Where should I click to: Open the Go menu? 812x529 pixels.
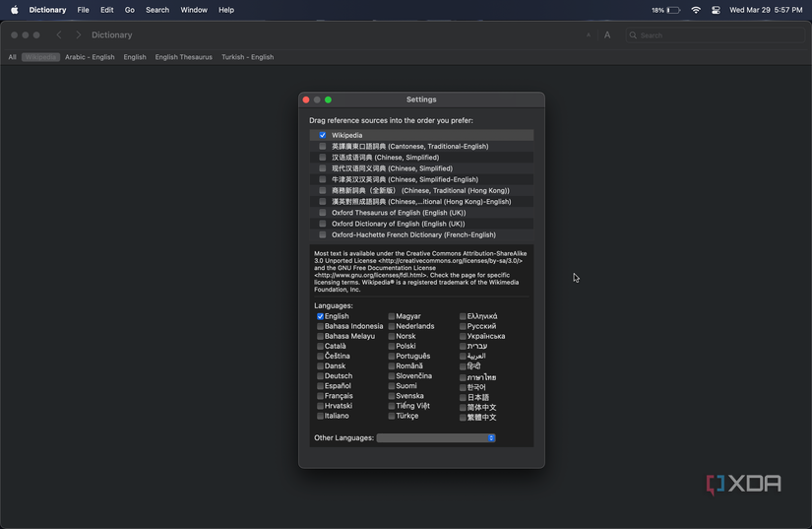click(130, 10)
